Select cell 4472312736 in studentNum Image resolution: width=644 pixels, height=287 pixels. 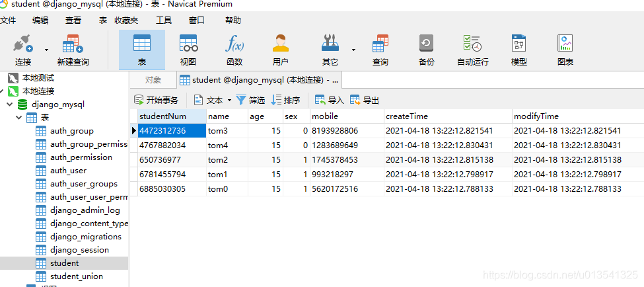[172, 131]
